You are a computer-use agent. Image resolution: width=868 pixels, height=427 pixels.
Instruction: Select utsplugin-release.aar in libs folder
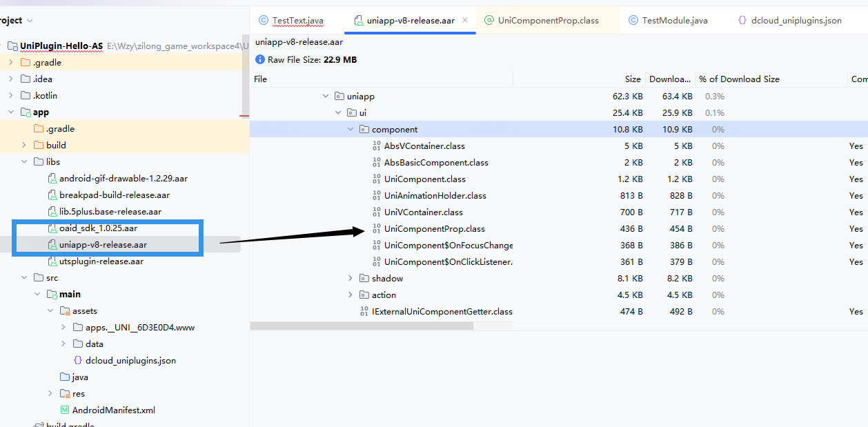(101, 261)
